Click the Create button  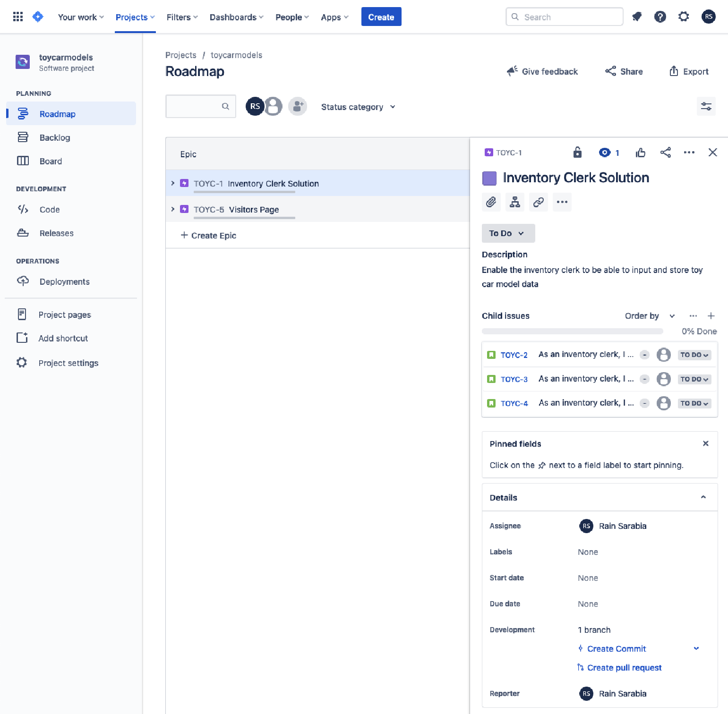coord(381,17)
